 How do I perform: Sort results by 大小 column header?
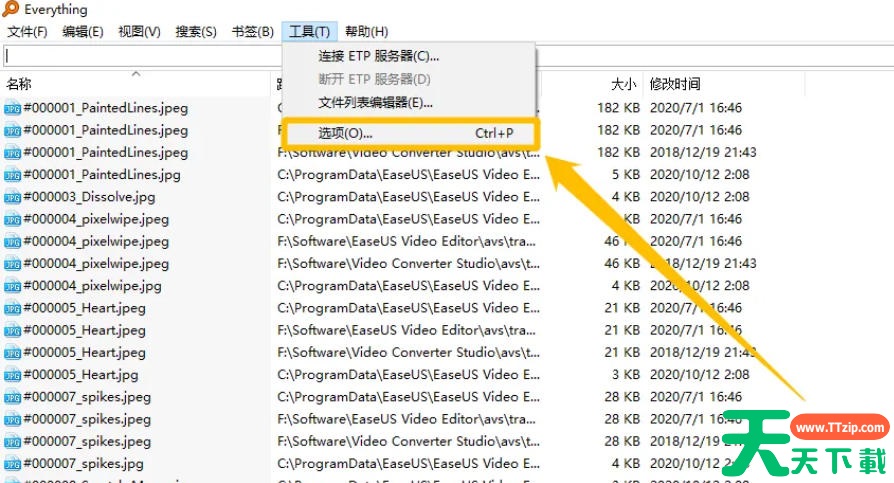(624, 84)
